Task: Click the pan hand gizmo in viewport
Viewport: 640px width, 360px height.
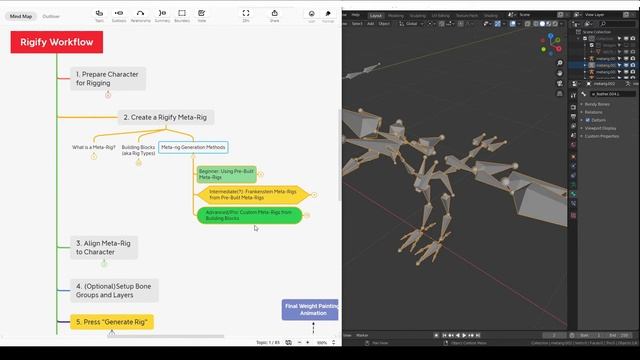Action: [x=560, y=73]
